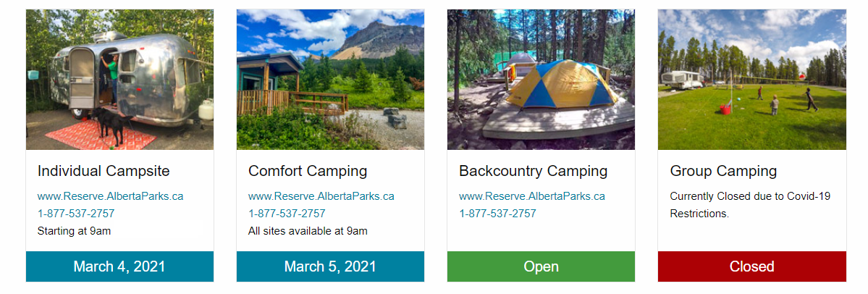The image size is (868, 294).
Task: Click the March 4, 2021 date banner
Action: (119, 266)
